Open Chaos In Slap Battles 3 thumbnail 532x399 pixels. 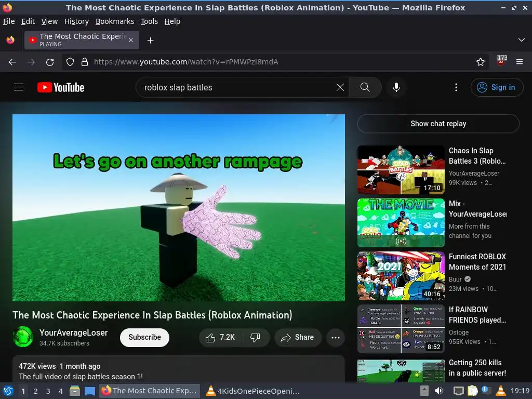coord(401,170)
